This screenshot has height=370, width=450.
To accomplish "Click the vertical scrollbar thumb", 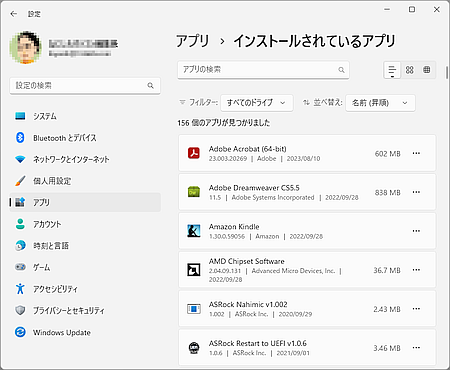I will pyautogui.click(x=447, y=73).
